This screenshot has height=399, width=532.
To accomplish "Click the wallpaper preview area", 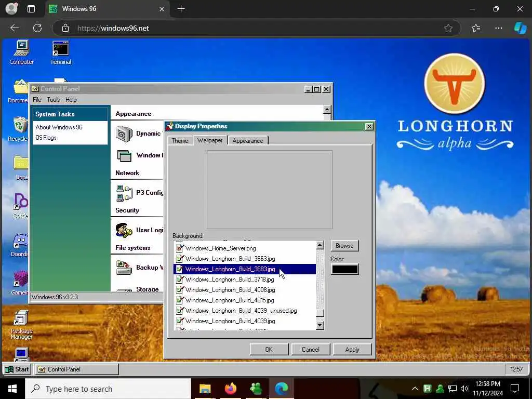I will click(270, 190).
